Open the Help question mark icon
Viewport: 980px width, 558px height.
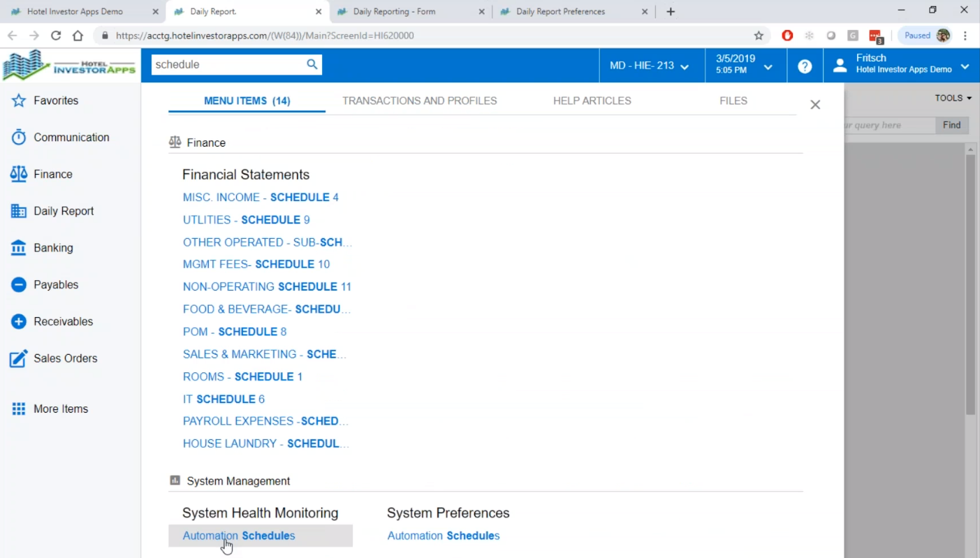[805, 66]
